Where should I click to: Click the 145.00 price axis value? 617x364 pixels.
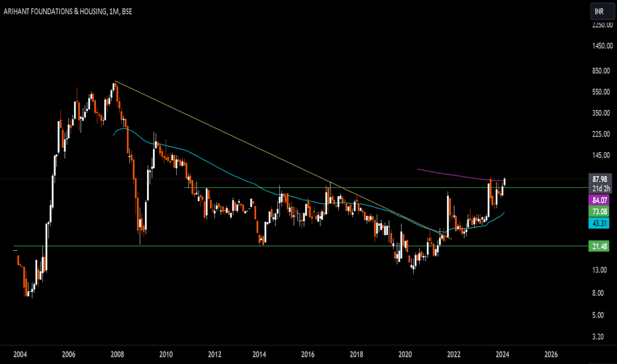coord(602,156)
